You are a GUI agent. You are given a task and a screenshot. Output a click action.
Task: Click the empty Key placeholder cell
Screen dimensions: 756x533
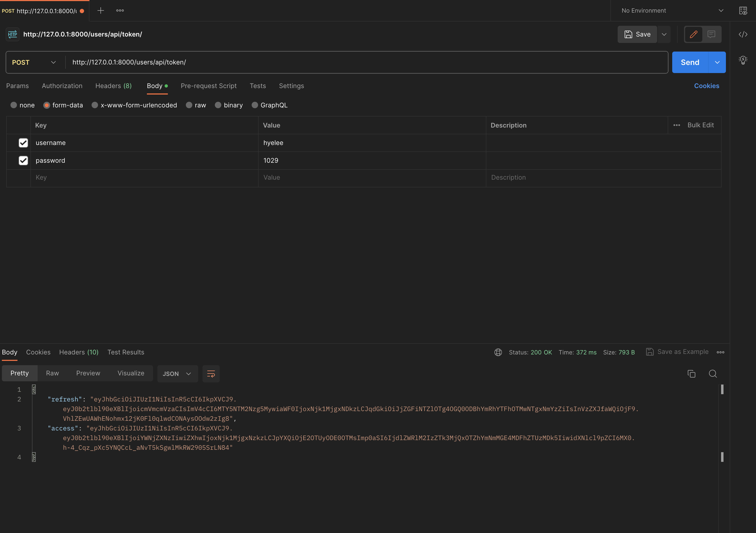[x=144, y=178]
